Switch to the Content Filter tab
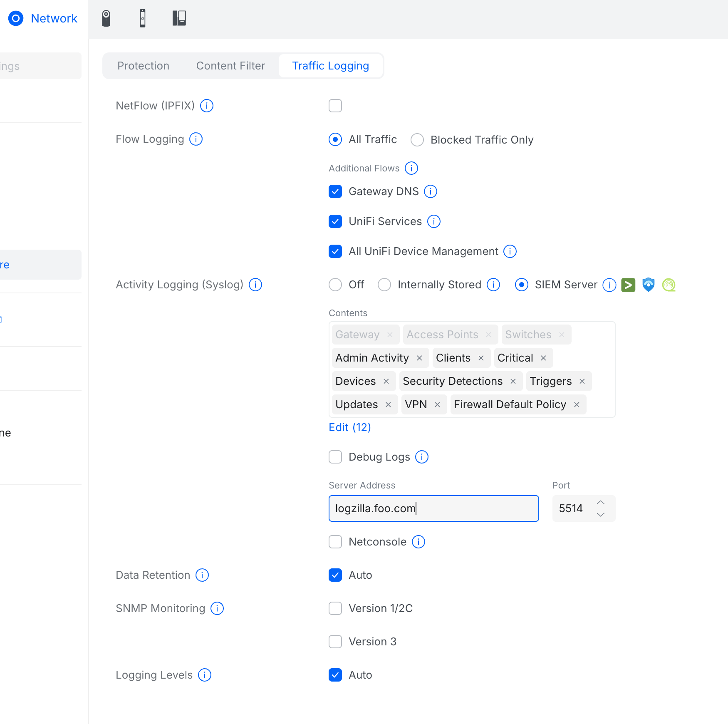The width and height of the screenshot is (728, 724). [230, 65]
